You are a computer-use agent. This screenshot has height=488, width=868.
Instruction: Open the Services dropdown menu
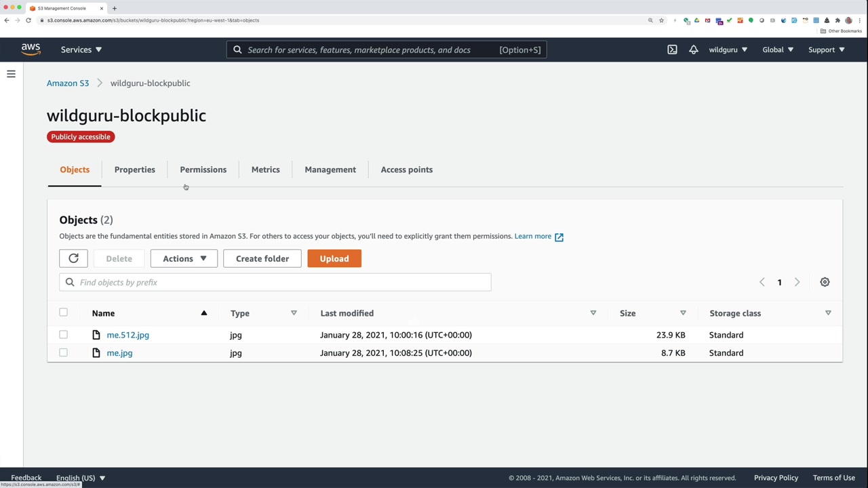pos(81,49)
